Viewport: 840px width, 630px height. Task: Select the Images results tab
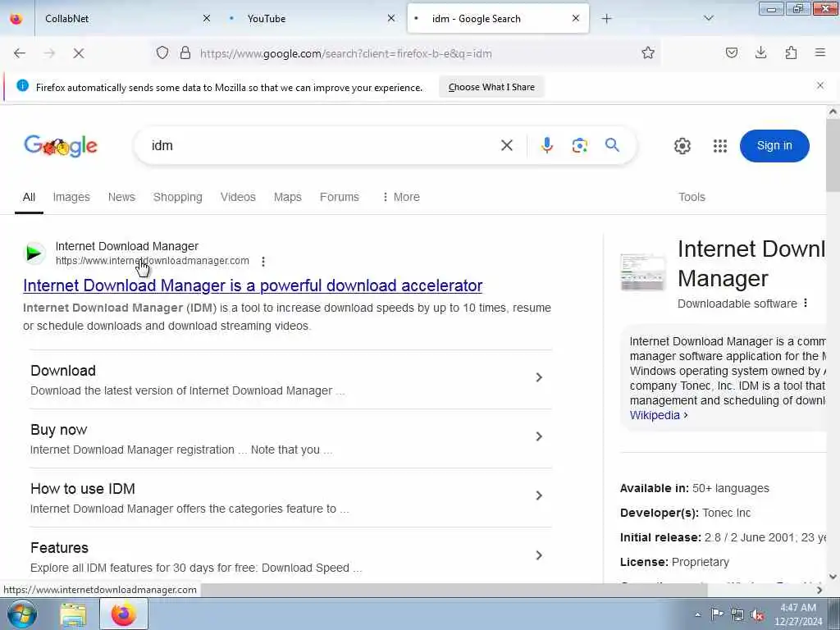(71, 197)
